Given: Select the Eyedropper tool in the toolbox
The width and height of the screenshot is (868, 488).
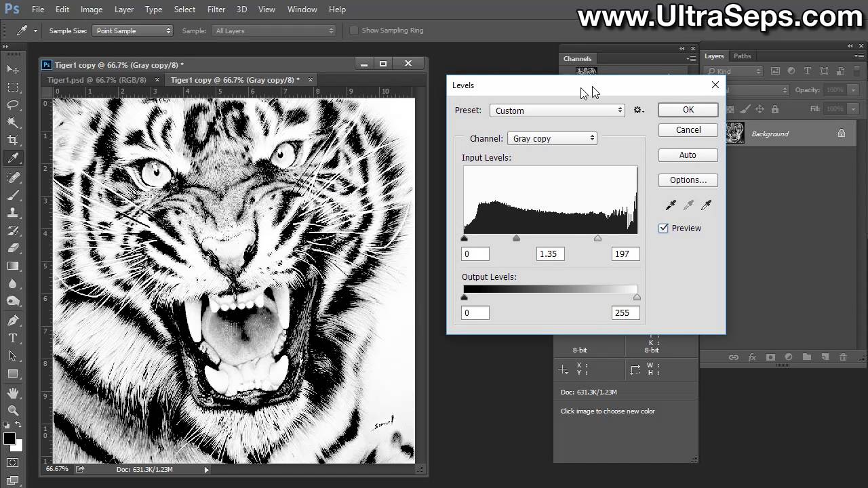Looking at the screenshot, I should point(13,158).
